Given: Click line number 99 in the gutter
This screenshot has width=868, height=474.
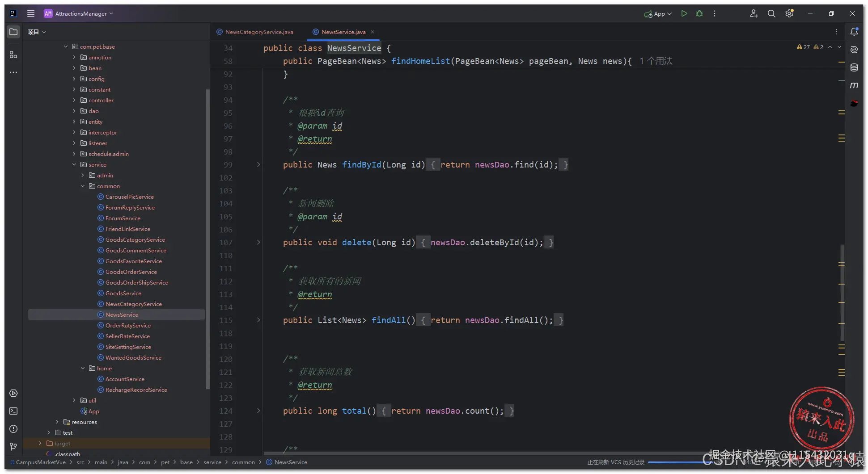Looking at the screenshot, I should coord(228,164).
